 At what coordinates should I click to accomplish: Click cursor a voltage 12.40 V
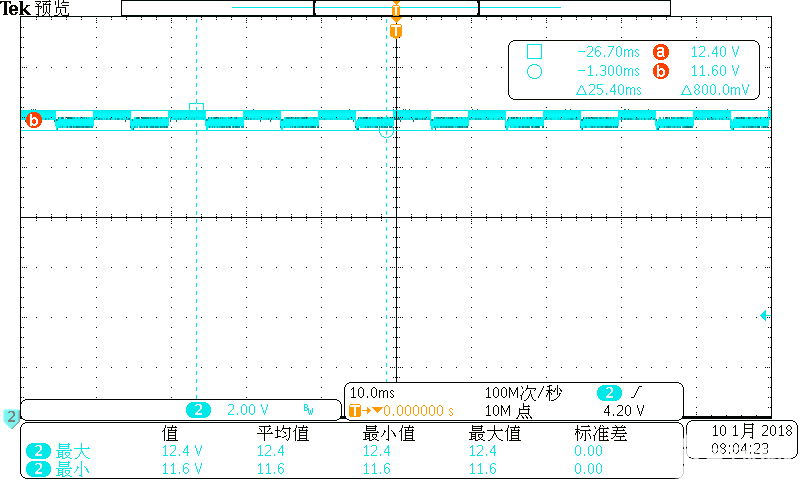(x=715, y=52)
